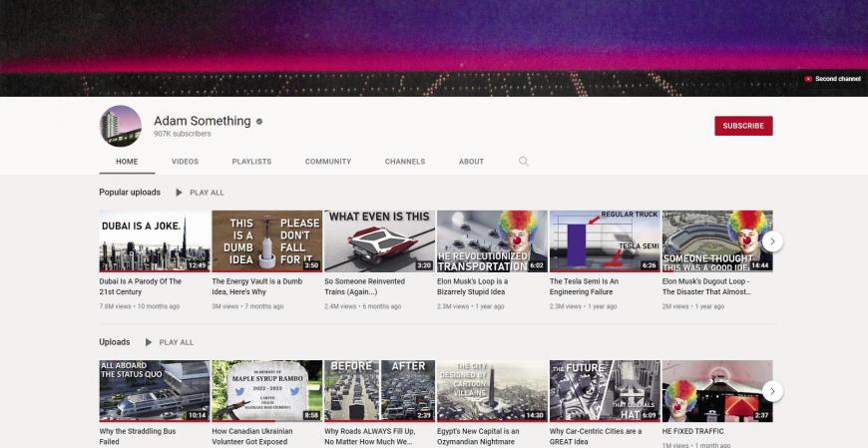868x448 pixels.
Task: Click the play icon beside Uploads
Action: pos(148,342)
